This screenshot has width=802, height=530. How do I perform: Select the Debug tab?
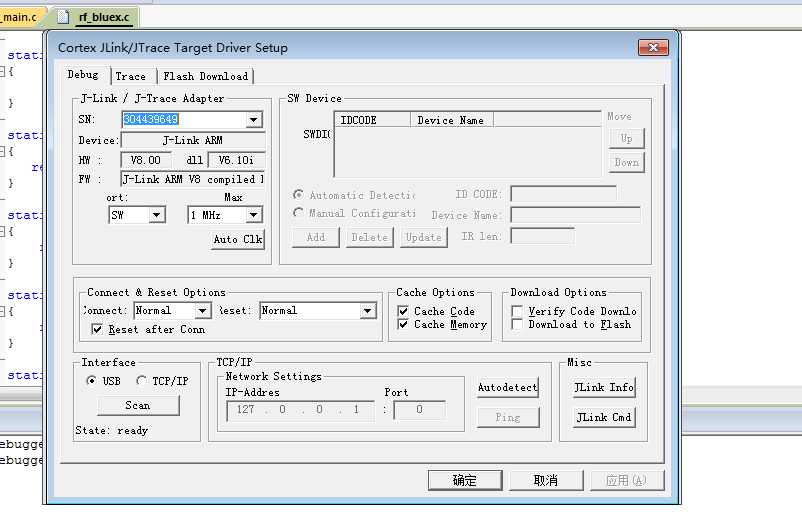pos(83,75)
